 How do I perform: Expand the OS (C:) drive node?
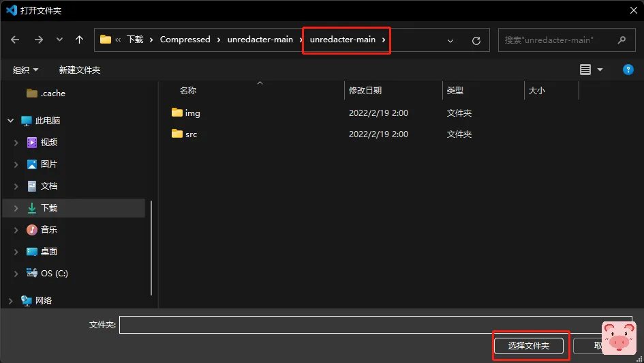[x=16, y=274]
